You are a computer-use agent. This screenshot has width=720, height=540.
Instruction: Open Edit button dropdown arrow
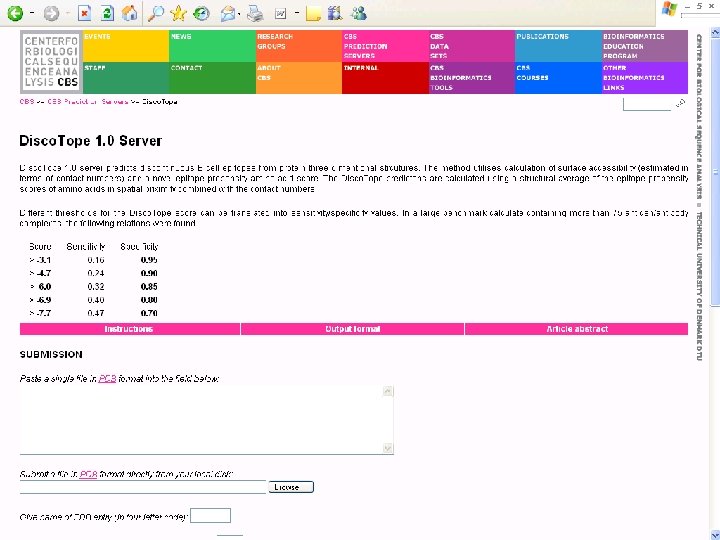click(x=297, y=13)
